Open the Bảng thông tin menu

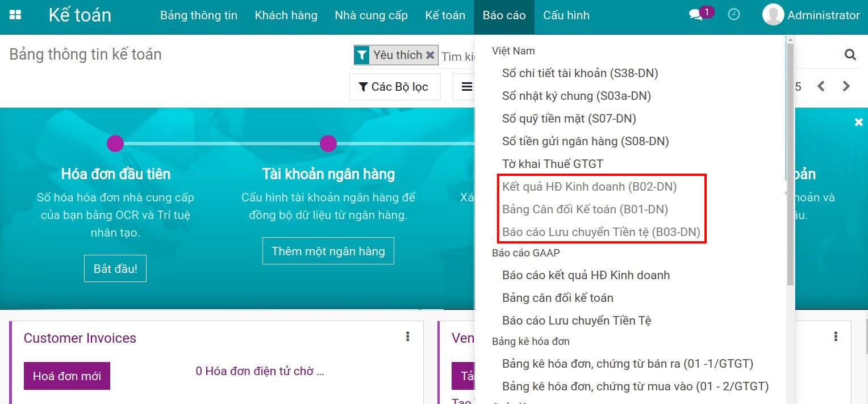199,15
